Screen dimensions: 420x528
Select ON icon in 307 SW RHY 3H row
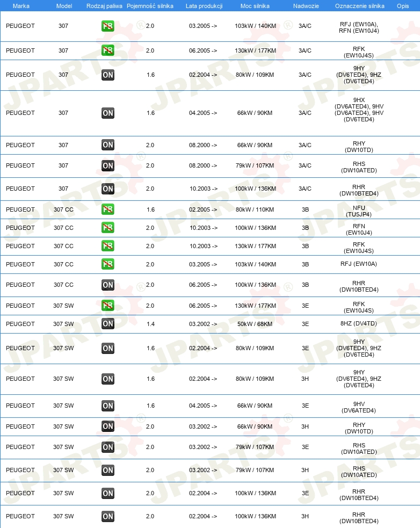pyautogui.click(x=108, y=426)
